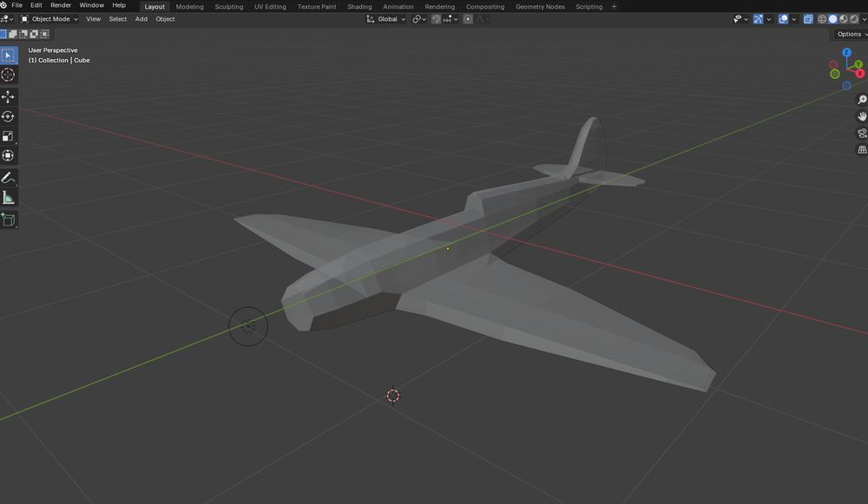Viewport: 868px width, 504px height.
Task: Choose the Annotate tool
Action: click(8, 177)
